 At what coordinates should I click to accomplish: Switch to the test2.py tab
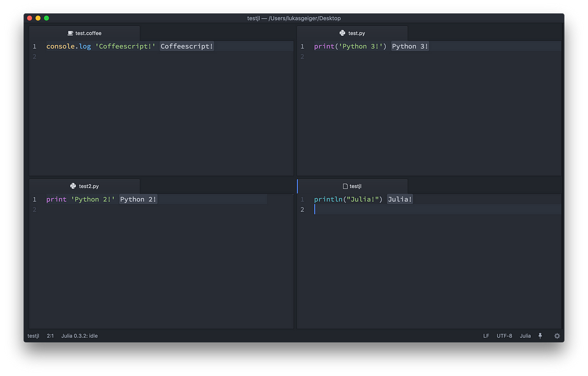pos(85,186)
